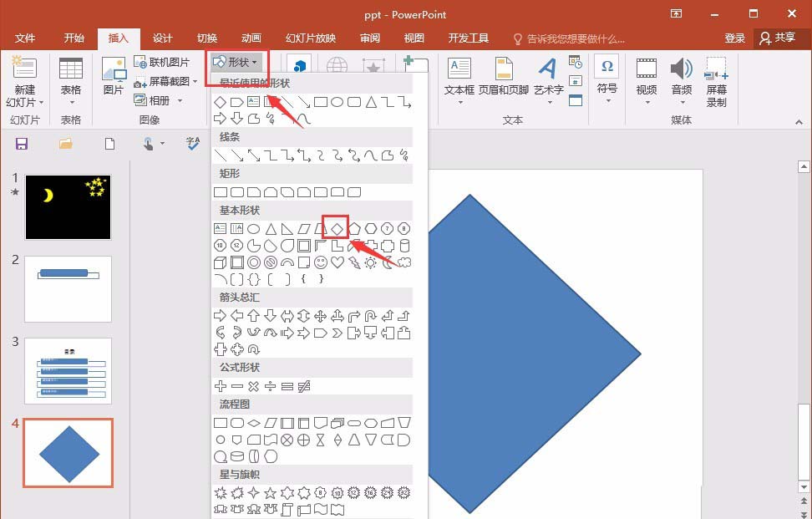
Task: Start 屏幕录制 screen recording
Action: tap(716, 82)
